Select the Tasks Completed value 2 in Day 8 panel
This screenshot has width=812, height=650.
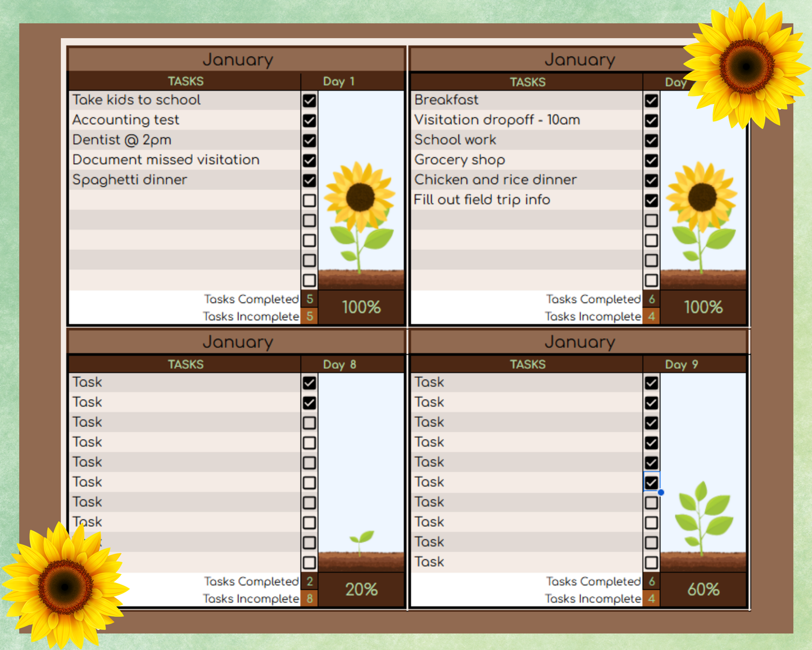(x=310, y=581)
